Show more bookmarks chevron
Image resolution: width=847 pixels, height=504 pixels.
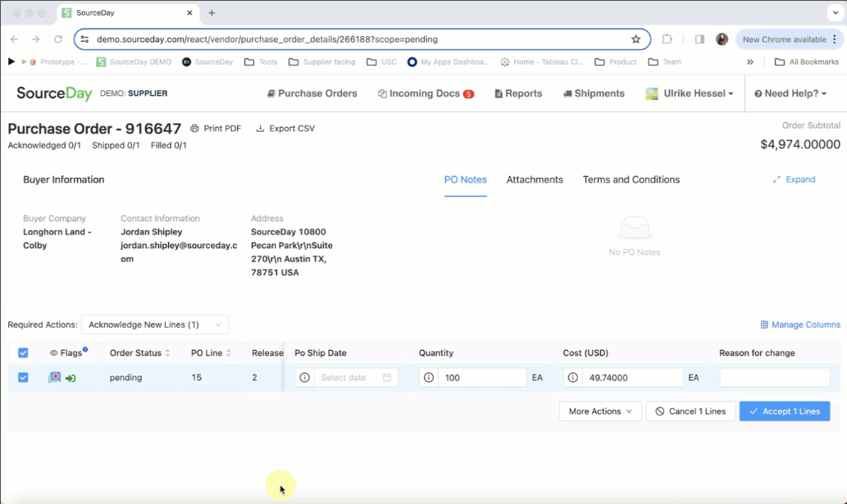point(749,62)
